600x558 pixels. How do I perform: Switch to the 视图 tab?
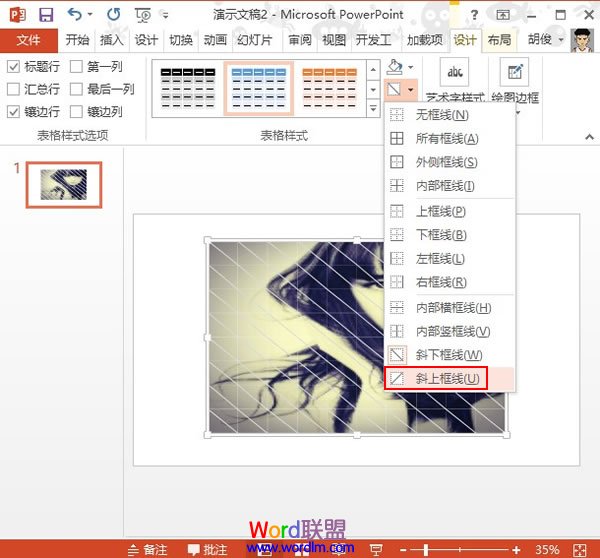334,40
